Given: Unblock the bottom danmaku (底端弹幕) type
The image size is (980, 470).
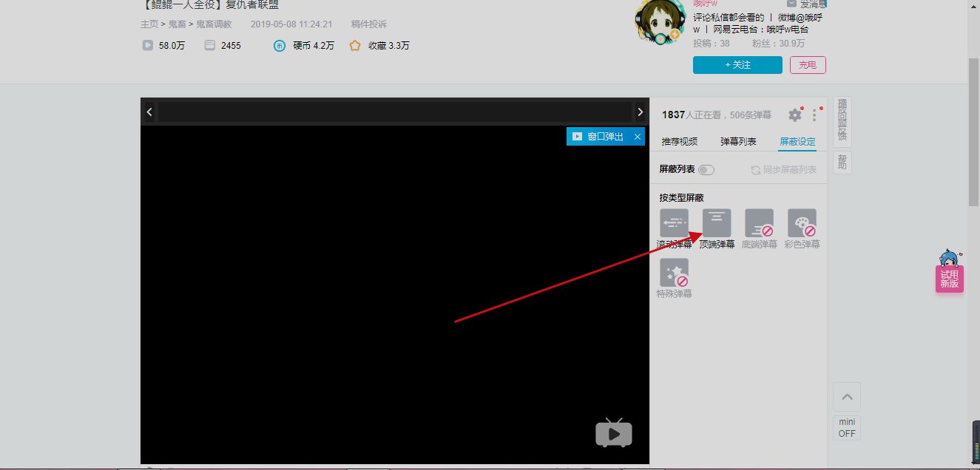Looking at the screenshot, I should 759,222.
